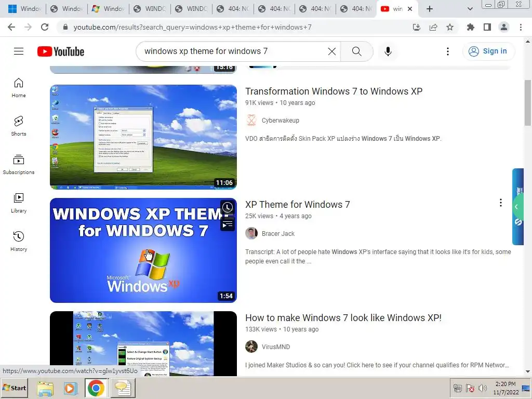
Task: Click the YouTube logo
Action: 61,51
